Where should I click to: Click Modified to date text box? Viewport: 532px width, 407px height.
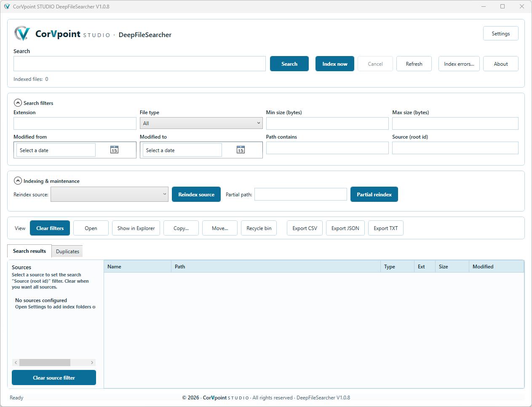tap(182, 150)
